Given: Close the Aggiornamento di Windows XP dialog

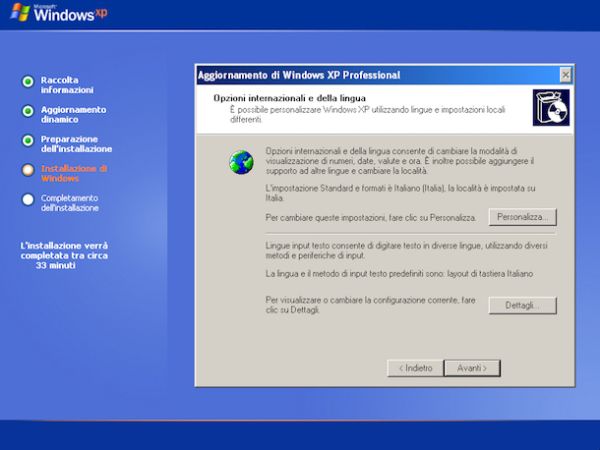Looking at the screenshot, I should [x=565, y=75].
